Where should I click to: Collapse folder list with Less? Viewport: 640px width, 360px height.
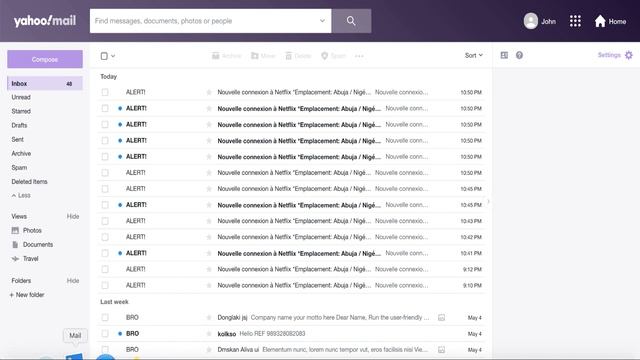click(21, 196)
